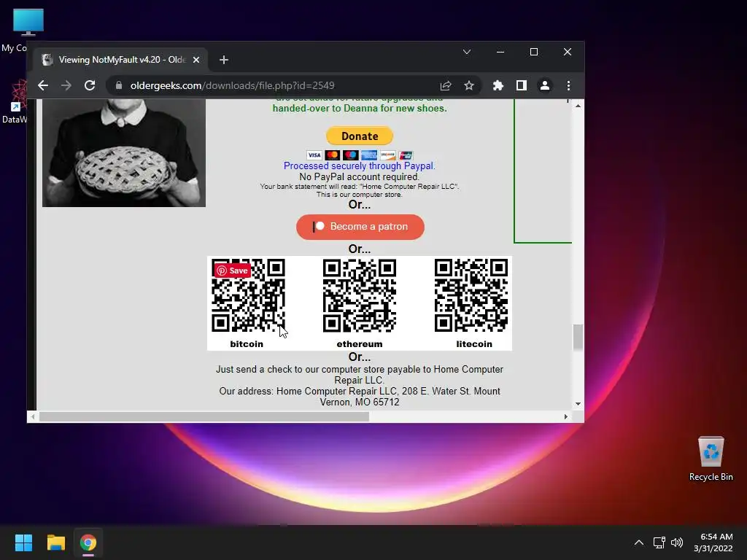The height and width of the screenshot is (560, 747).
Task: Click the ethereum QR code image
Action: point(360,296)
